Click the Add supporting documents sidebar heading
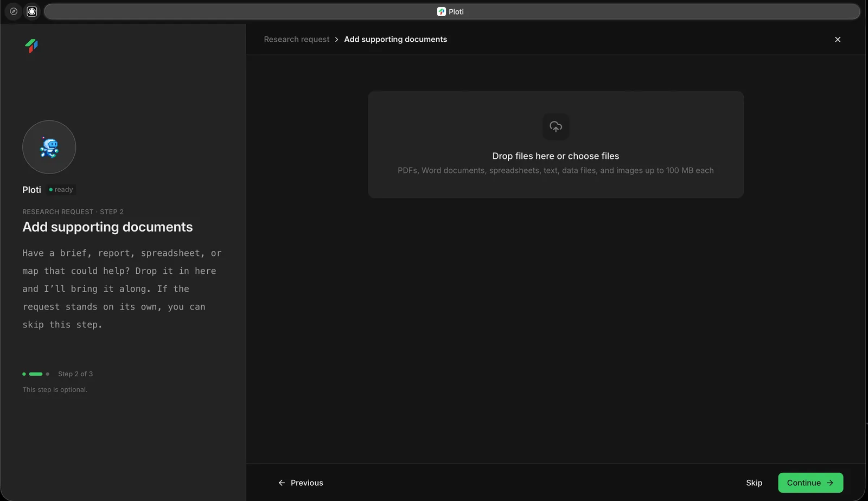 pyautogui.click(x=107, y=227)
